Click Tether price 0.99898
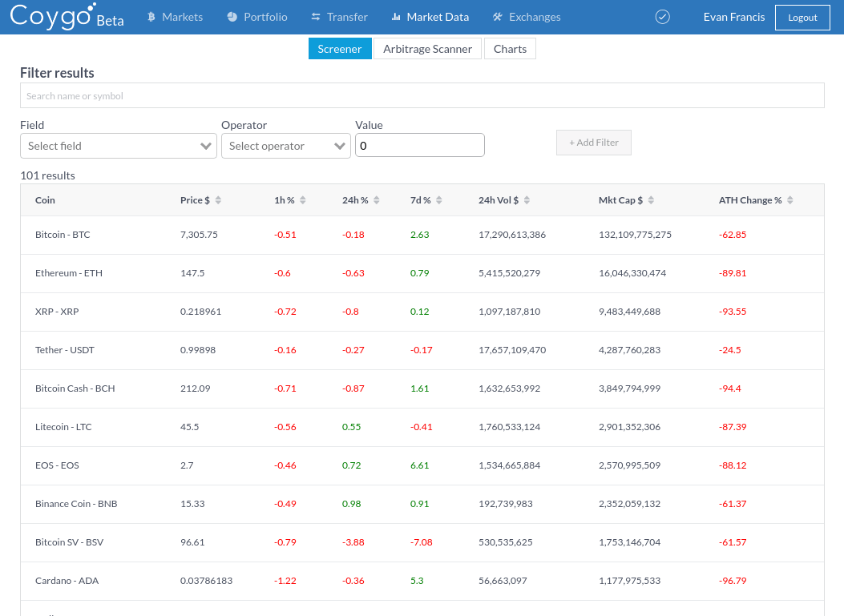 pos(198,350)
